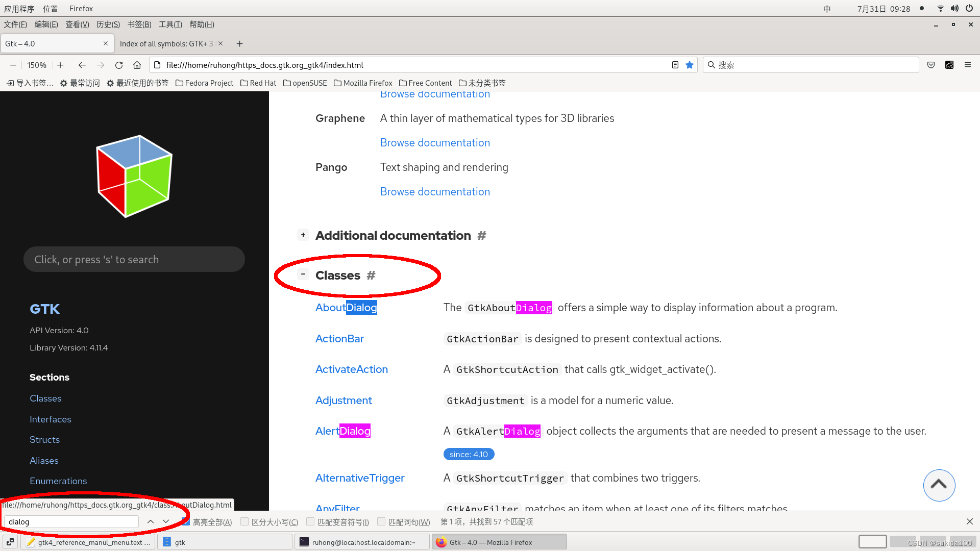Open Pango's Browse documentation link
This screenshot has width=980, height=551.
[434, 191]
